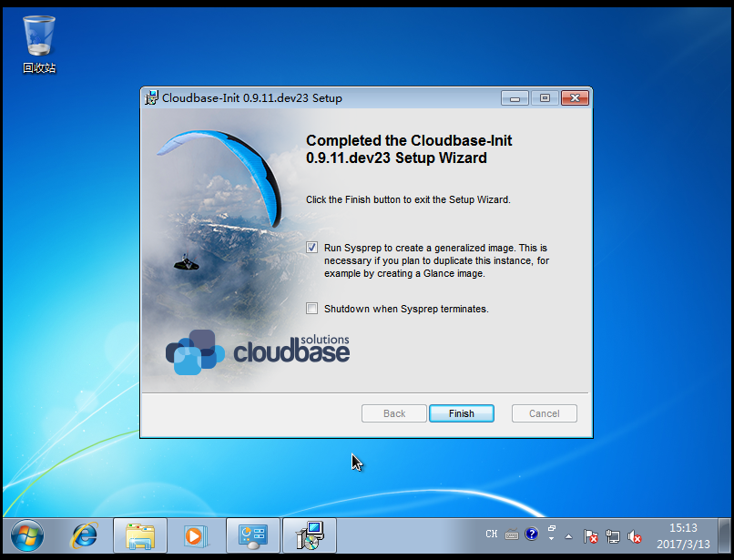The image size is (734, 560).
Task: Close the Cloudbase-Init Setup window
Action: (575, 97)
